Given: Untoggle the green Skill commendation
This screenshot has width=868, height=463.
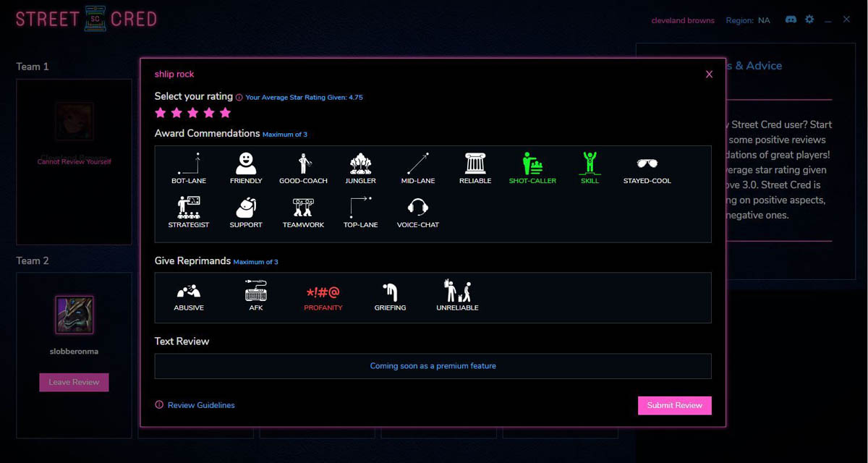Looking at the screenshot, I should (590, 165).
